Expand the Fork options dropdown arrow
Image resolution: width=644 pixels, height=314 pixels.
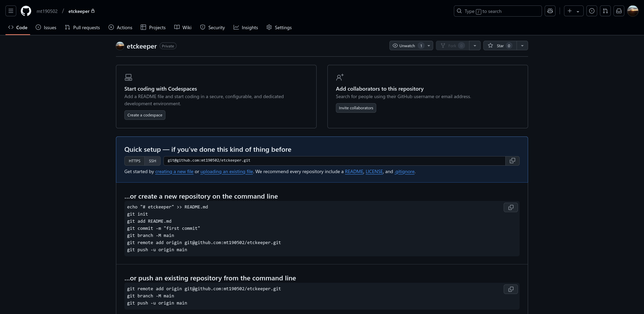click(475, 46)
